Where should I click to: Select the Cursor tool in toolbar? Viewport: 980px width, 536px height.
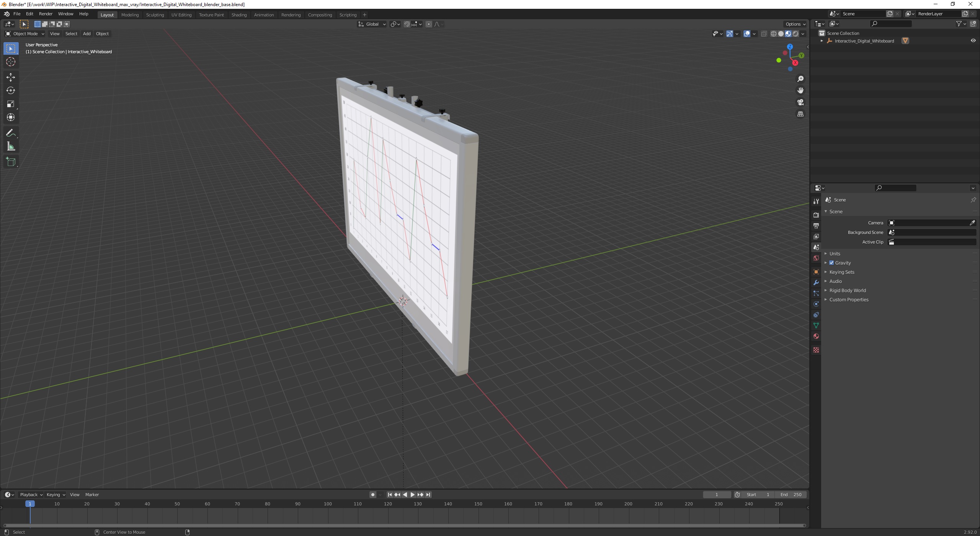(x=10, y=61)
